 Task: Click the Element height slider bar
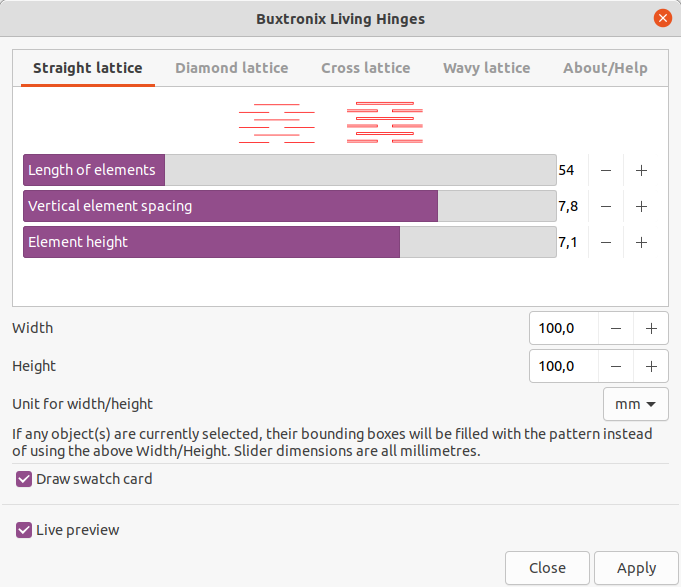click(290, 242)
